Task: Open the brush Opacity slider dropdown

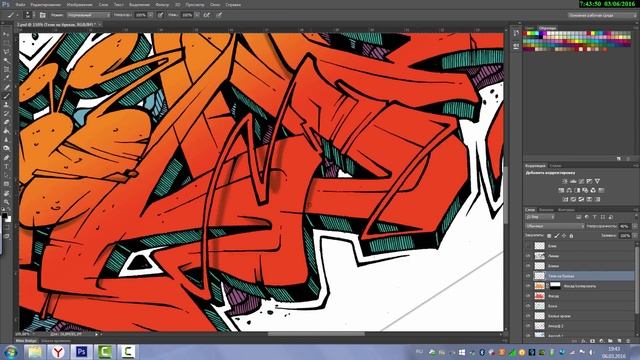Action: coord(151,15)
